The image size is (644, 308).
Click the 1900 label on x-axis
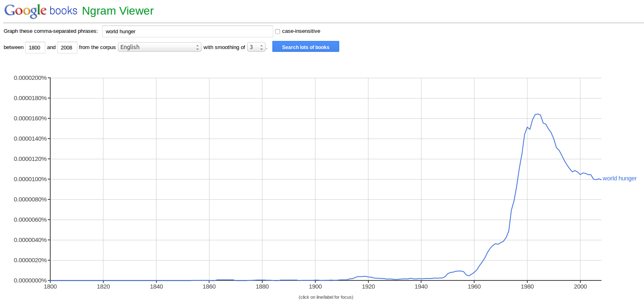[x=315, y=287]
